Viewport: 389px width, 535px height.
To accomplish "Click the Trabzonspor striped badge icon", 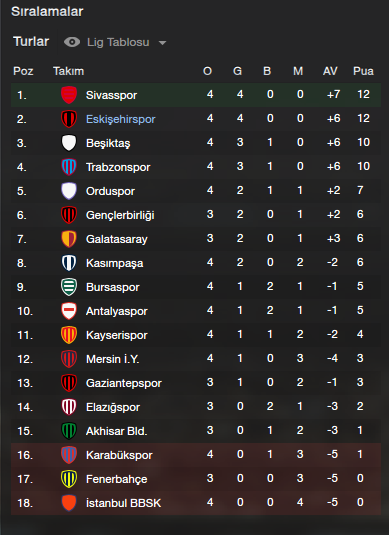I will [x=69, y=167].
